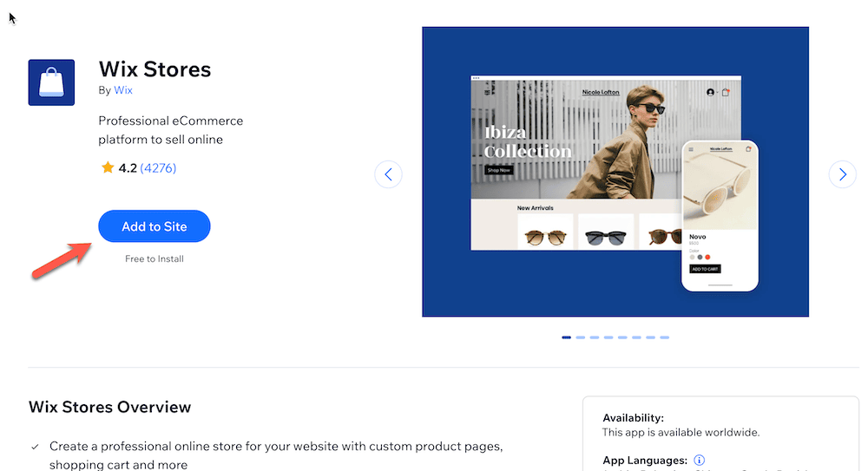Show next carousel image with right chevron

pyautogui.click(x=843, y=174)
